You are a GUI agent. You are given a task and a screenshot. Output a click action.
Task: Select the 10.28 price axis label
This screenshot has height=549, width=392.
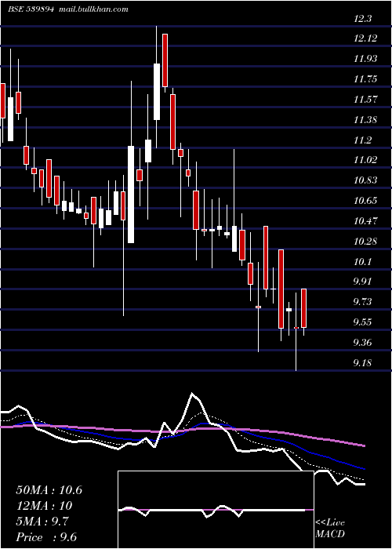365,242
